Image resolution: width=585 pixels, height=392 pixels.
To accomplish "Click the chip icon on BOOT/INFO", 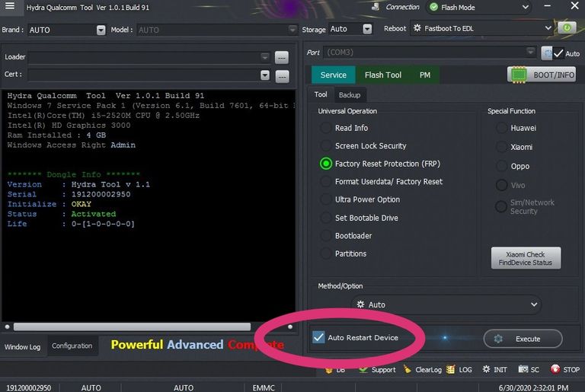I will (x=519, y=75).
